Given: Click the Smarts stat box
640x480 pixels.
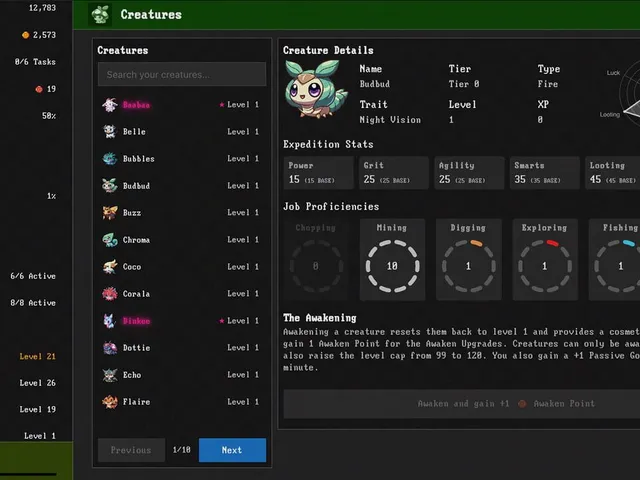Looking at the screenshot, I should click(545, 173).
